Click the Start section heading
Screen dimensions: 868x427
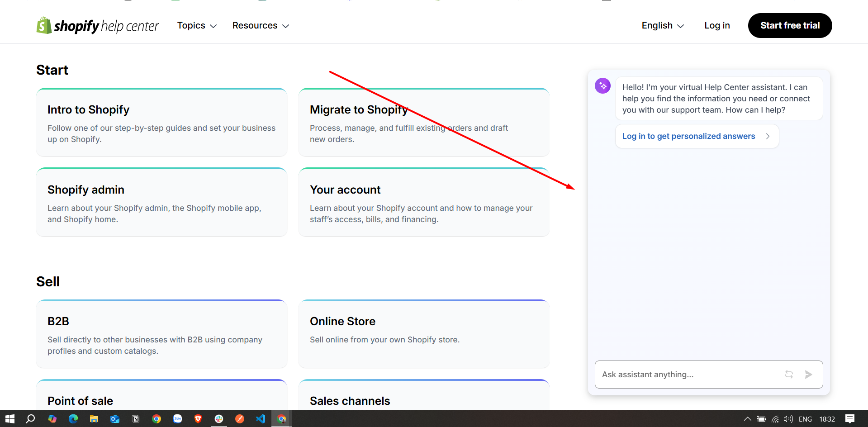(52, 70)
